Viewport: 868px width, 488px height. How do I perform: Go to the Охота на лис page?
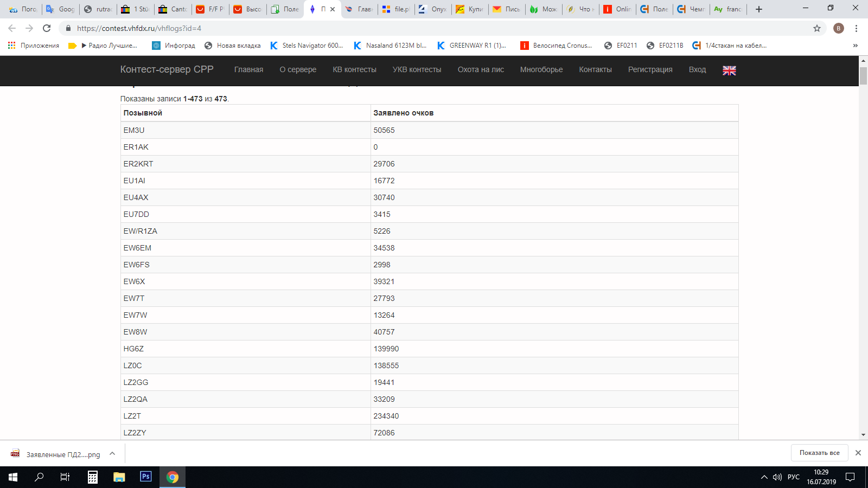481,69
